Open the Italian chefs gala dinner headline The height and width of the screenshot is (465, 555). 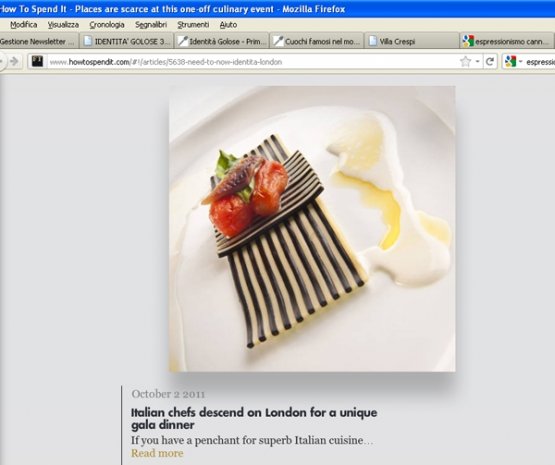[254, 418]
